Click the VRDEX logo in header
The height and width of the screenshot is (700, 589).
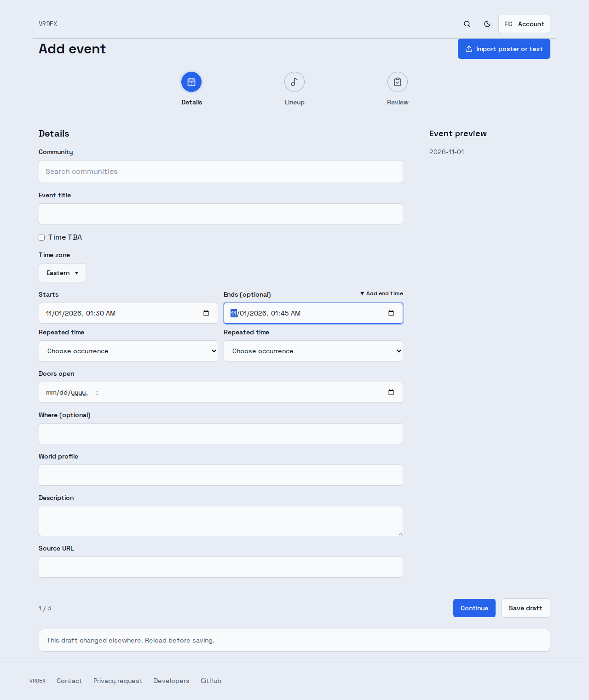[48, 24]
